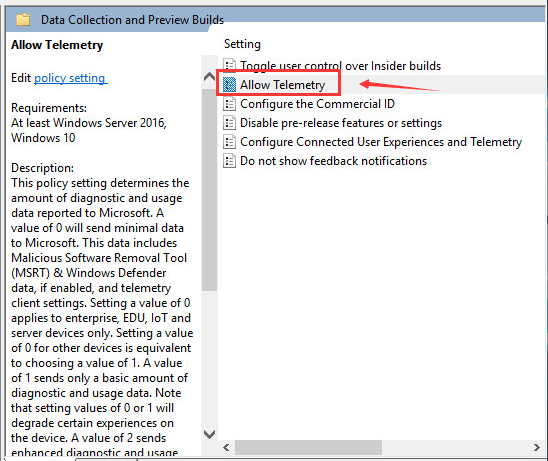Select Toggle user control over Insider builds
This screenshot has width=548, height=461.
click(x=340, y=66)
